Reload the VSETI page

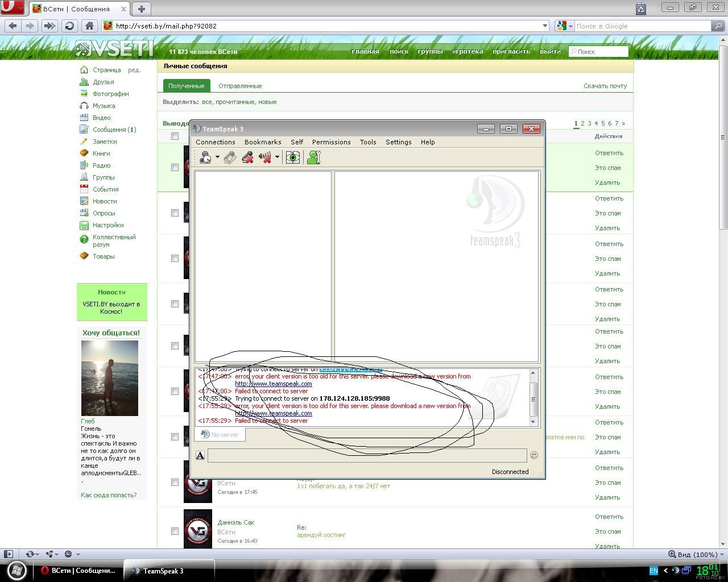pos(69,26)
